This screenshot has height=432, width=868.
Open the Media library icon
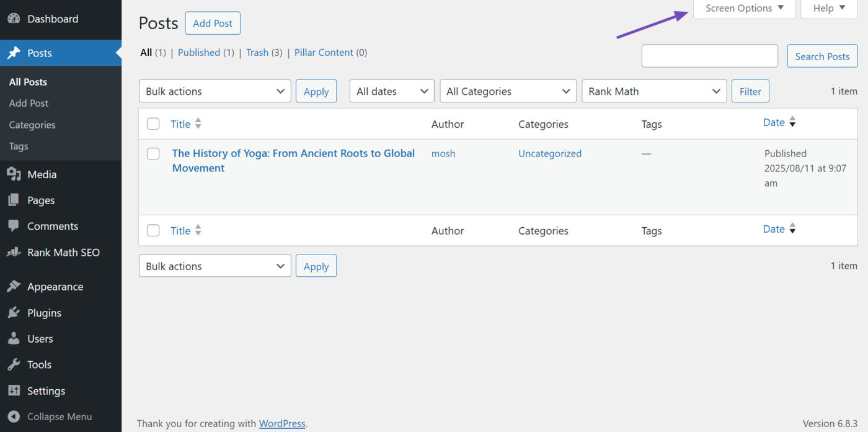[x=13, y=174]
